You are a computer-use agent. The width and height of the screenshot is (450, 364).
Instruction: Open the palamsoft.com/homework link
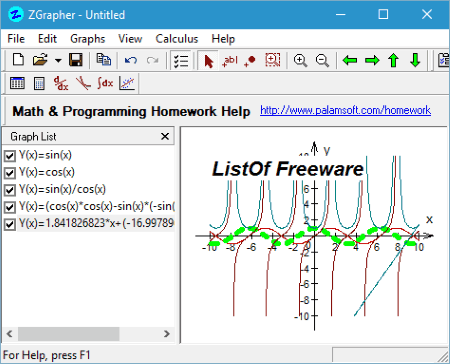tap(345, 110)
